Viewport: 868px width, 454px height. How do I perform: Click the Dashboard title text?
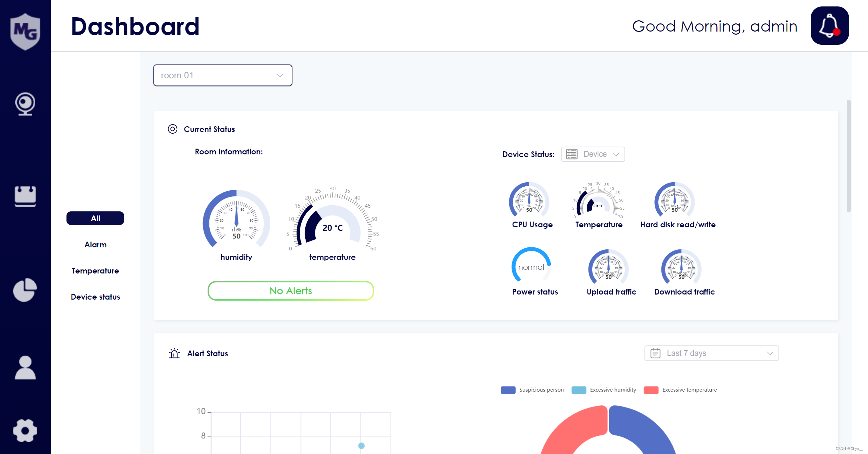[135, 26]
